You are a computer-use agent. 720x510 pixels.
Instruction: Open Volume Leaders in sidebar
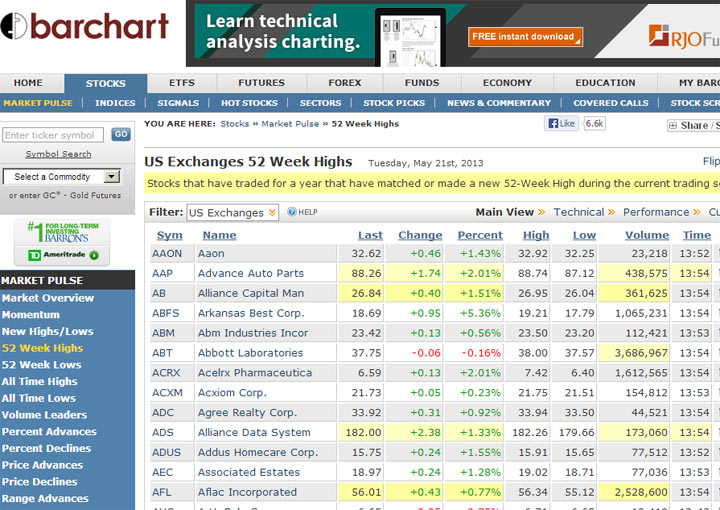coord(44,415)
